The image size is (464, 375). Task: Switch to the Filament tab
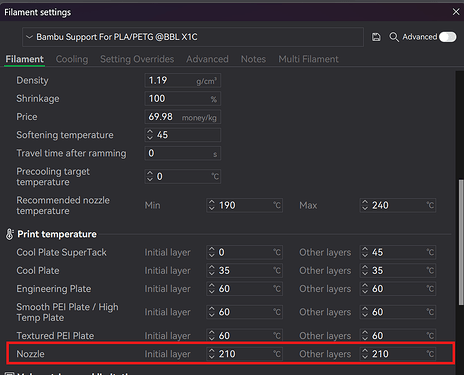pos(24,59)
